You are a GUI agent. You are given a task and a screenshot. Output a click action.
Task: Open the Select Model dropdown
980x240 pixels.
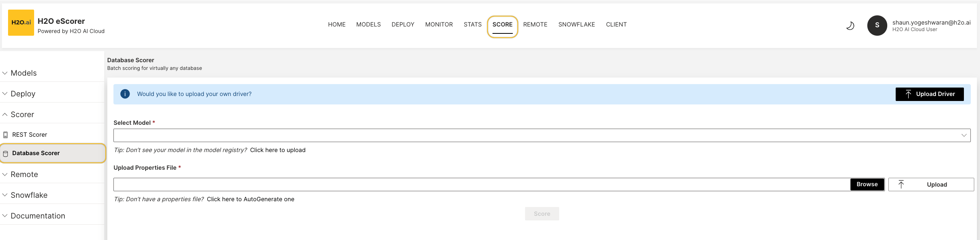pyautogui.click(x=542, y=136)
